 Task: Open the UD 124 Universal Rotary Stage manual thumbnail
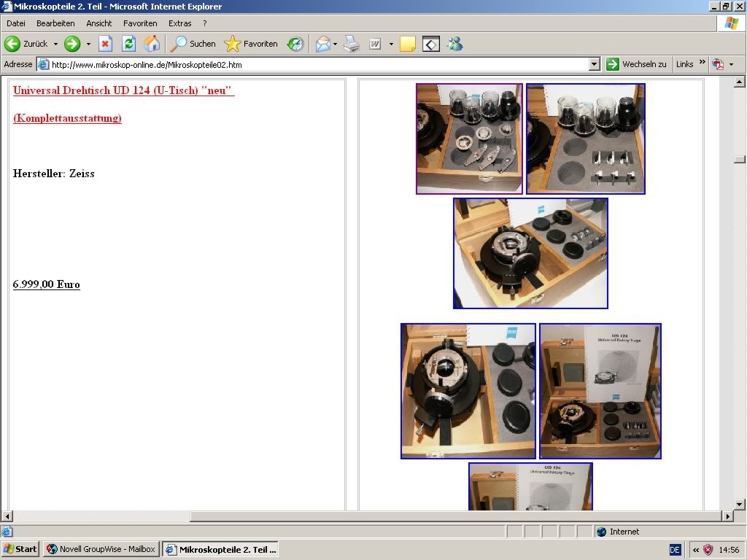[x=600, y=391]
